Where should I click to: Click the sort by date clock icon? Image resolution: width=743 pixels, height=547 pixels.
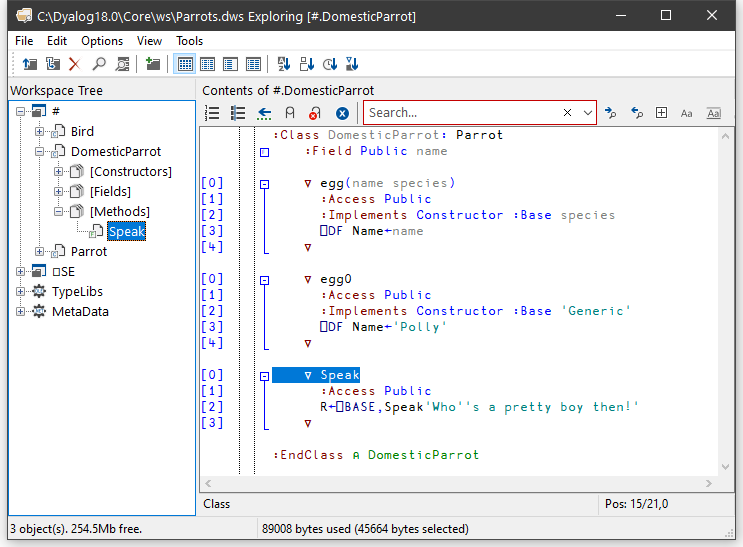point(330,65)
